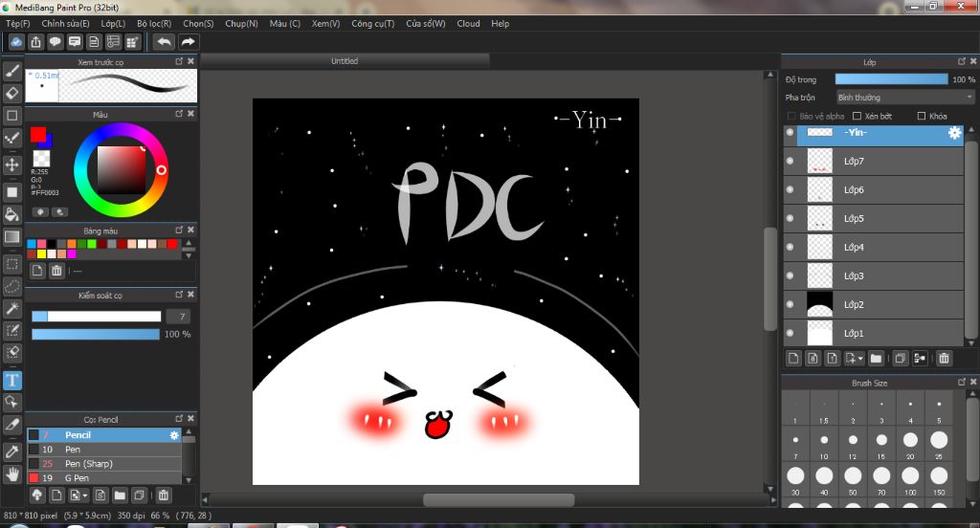Toggle visibility of Lớp7 layer

click(x=790, y=161)
